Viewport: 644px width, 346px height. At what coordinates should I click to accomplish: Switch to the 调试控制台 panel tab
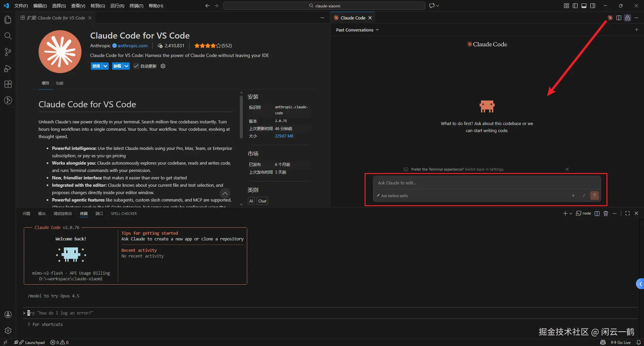pyautogui.click(x=63, y=214)
